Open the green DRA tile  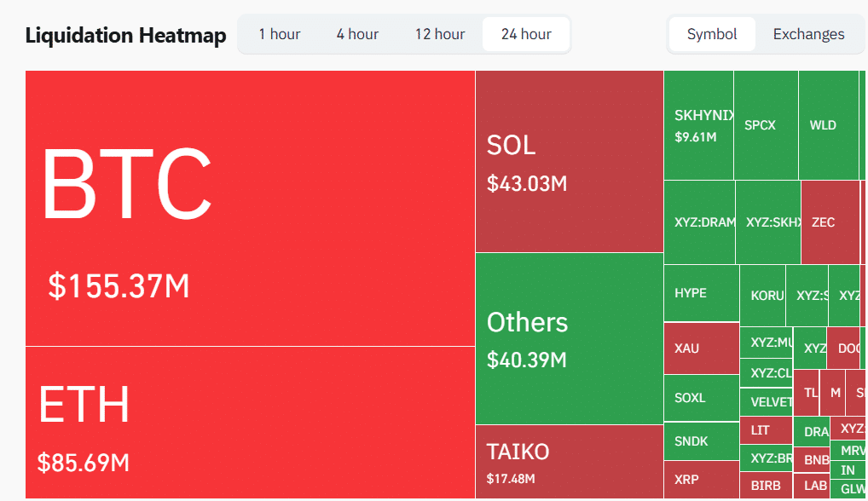tap(812, 431)
